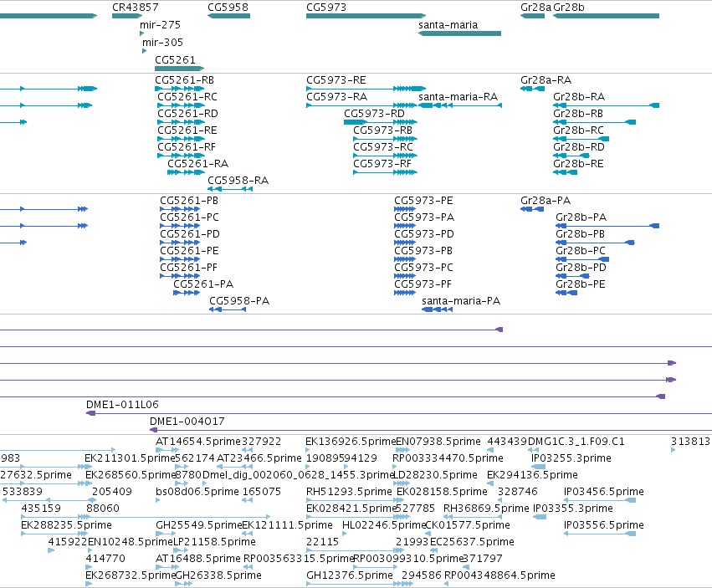Select transcript CG5261-RE

click(182, 139)
